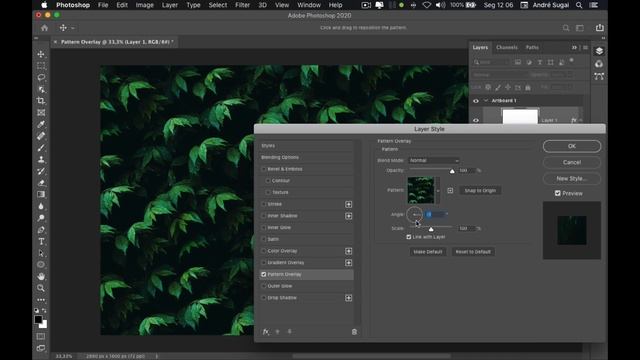Switch to the Channels tab
The image size is (640, 360).
[x=507, y=47]
